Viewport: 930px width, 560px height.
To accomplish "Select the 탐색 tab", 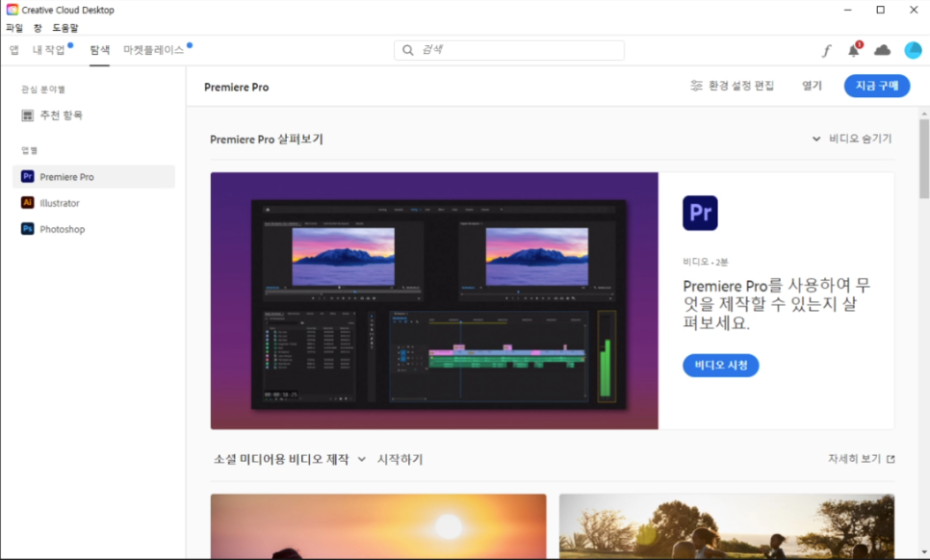I will tap(100, 50).
